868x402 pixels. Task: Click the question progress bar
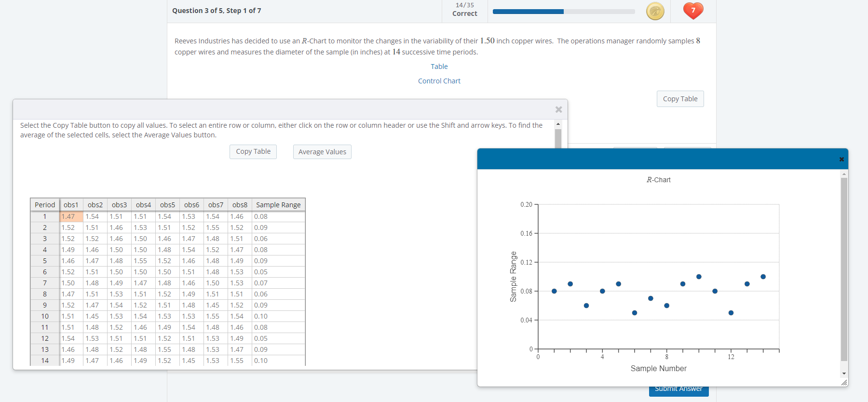click(564, 12)
